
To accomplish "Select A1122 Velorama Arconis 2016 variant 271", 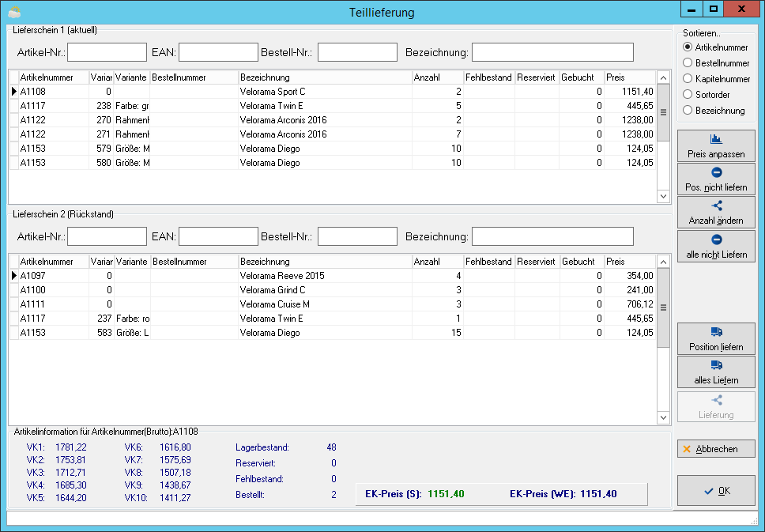I will 332,134.
